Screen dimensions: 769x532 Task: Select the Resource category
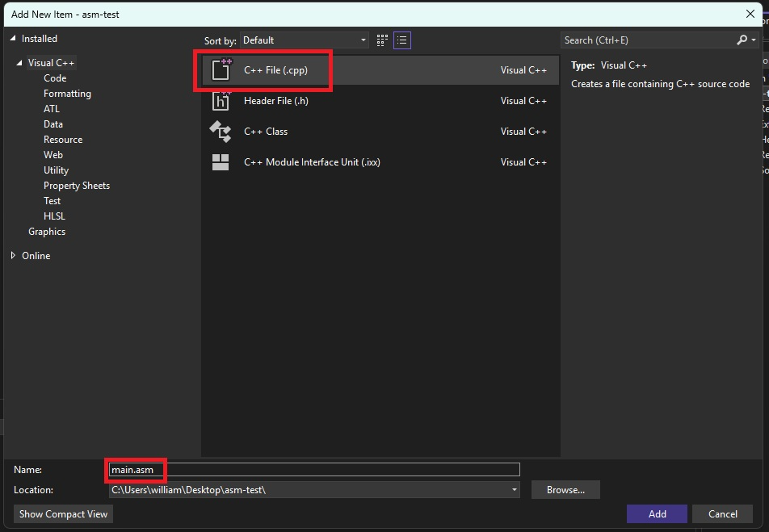pyautogui.click(x=63, y=140)
